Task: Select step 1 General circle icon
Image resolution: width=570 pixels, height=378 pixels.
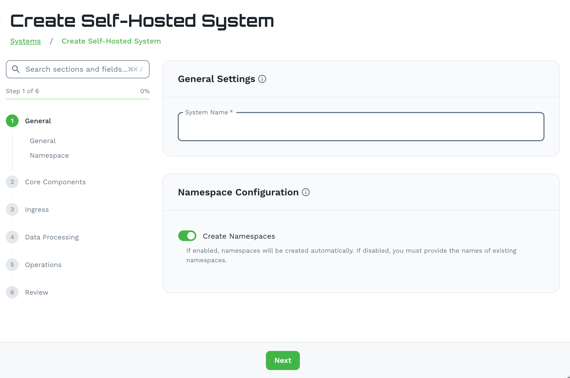Action: pyautogui.click(x=12, y=121)
